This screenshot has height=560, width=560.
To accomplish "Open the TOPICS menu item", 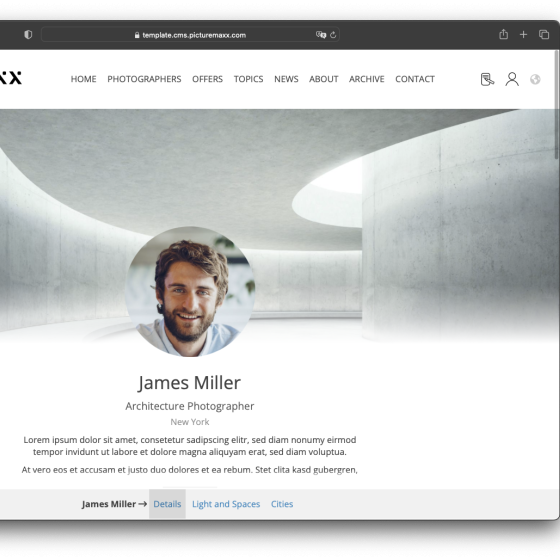I will pos(249,79).
